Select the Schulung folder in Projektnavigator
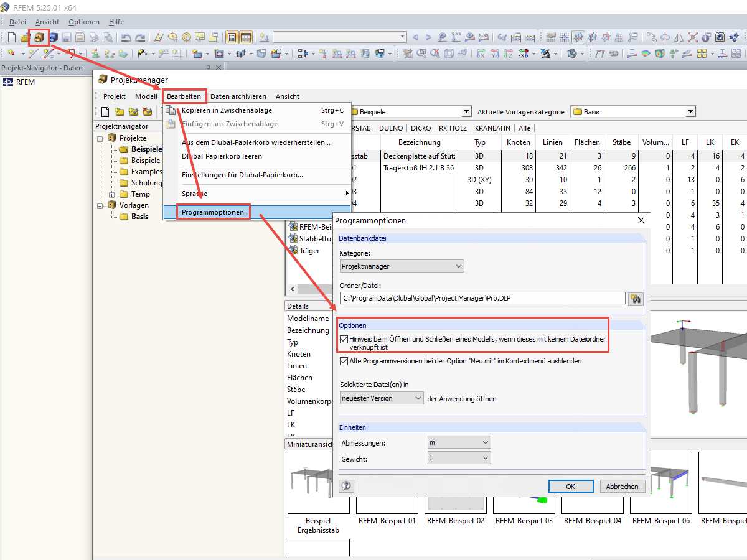Image resolution: width=747 pixels, height=560 pixels. [x=146, y=183]
